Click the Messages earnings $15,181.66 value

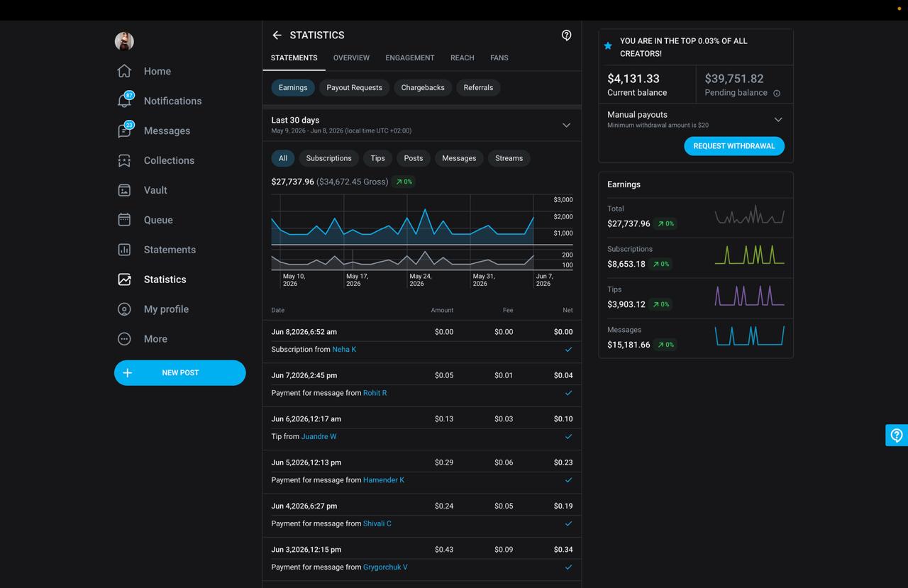pos(629,345)
